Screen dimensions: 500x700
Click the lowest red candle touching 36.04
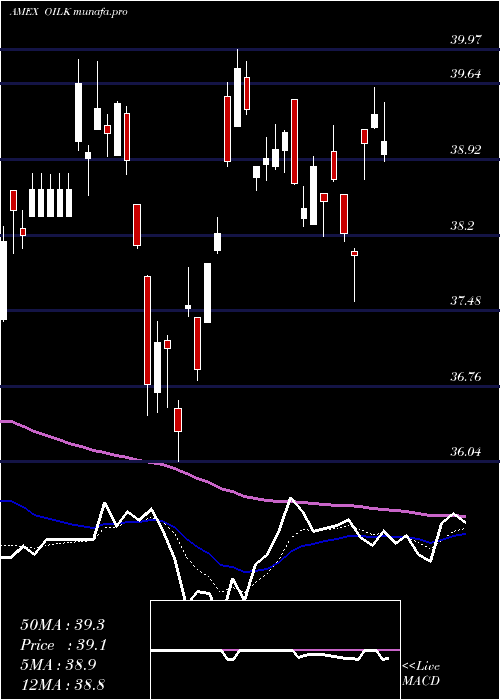click(x=178, y=431)
